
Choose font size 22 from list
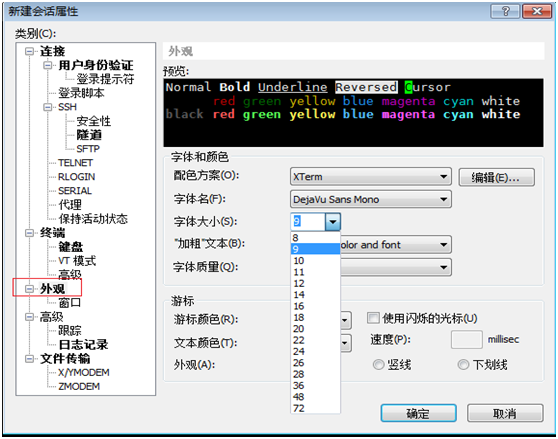point(315,340)
